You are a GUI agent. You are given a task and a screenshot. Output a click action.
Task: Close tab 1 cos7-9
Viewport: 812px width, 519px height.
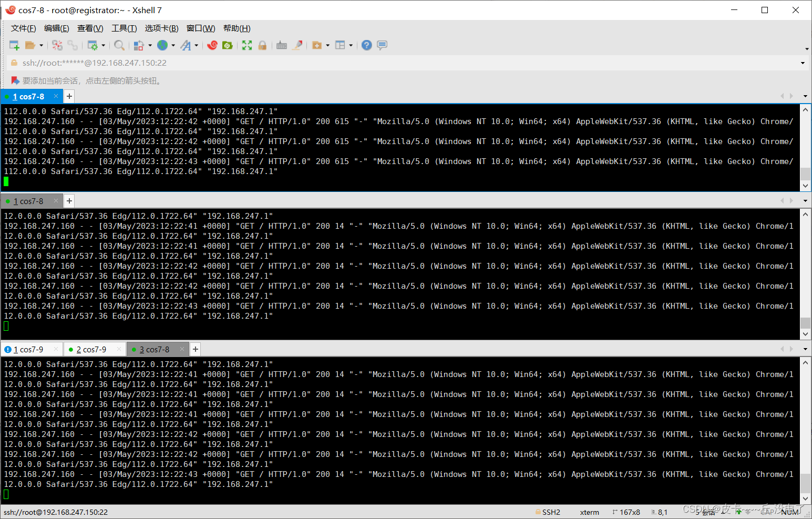tap(56, 349)
